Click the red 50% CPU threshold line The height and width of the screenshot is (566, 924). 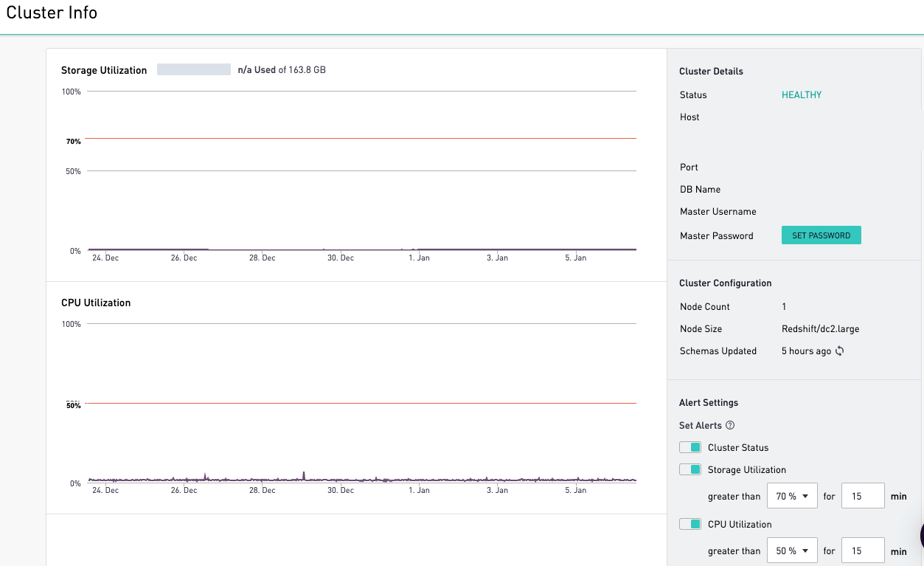[361, 403]
